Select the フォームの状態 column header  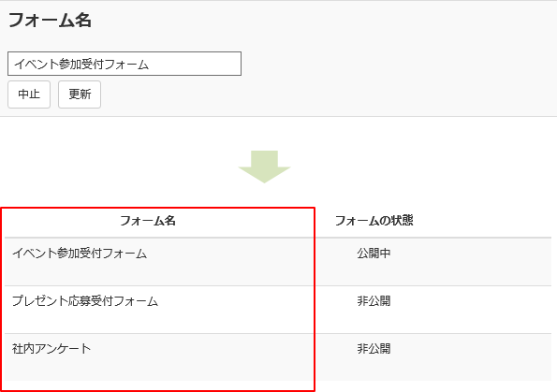click(x=374, y=221)
